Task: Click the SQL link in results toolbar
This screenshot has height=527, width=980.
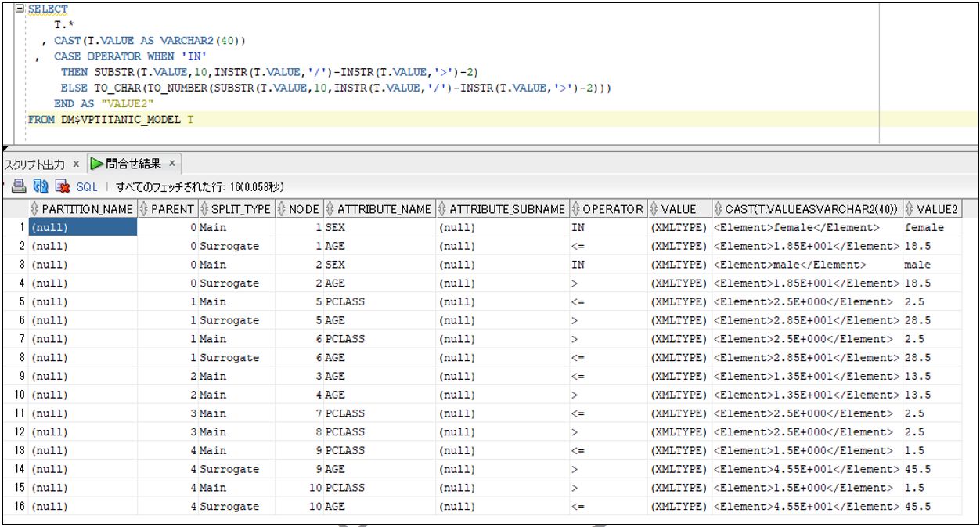Action: pos(87,187)
